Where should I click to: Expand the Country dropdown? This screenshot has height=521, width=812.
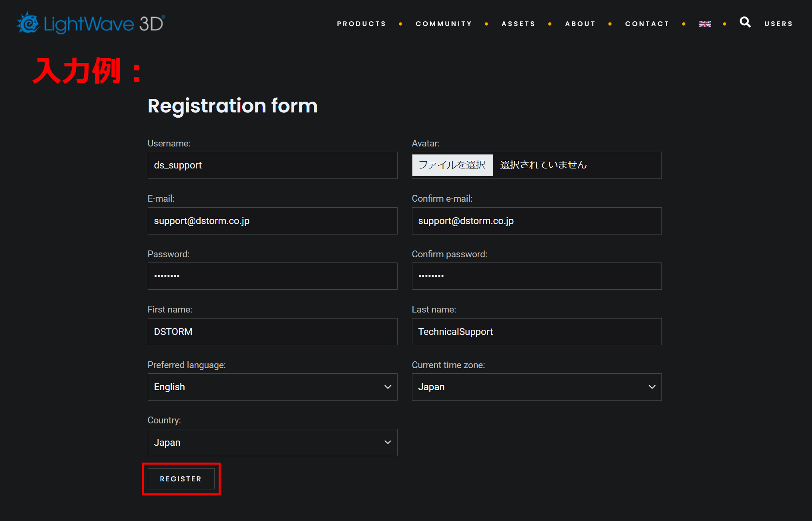(x=272, y=443)
